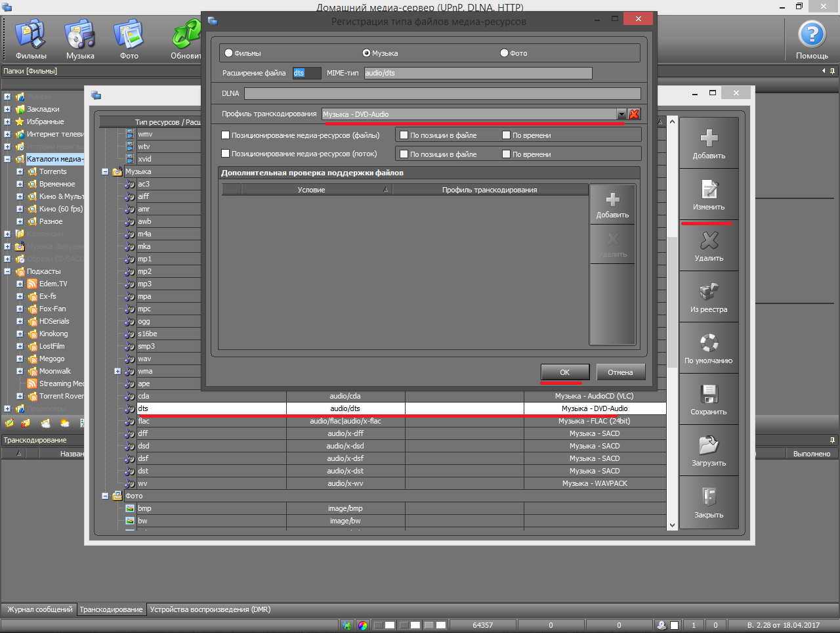Viewport: 840px width, 633px height.
Task: Click По умолчанию defaults icon
Action: pyautogui.click(x=709, y=349)
